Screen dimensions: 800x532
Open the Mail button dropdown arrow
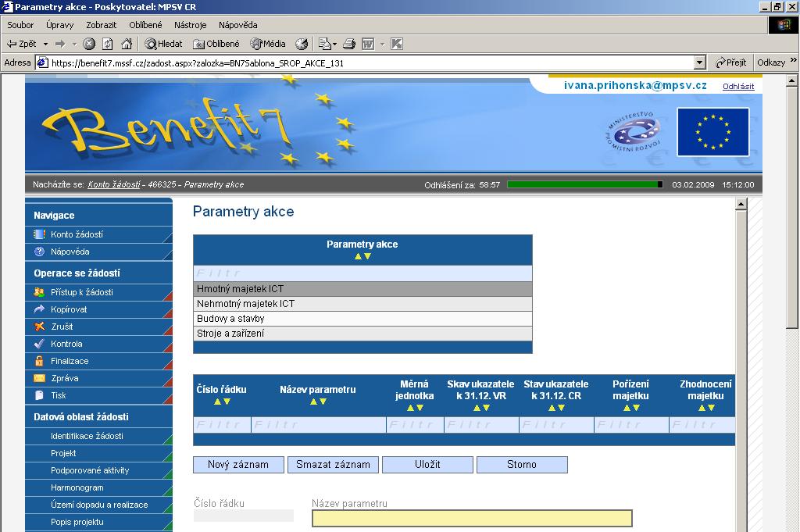click(x=334, y=44)
